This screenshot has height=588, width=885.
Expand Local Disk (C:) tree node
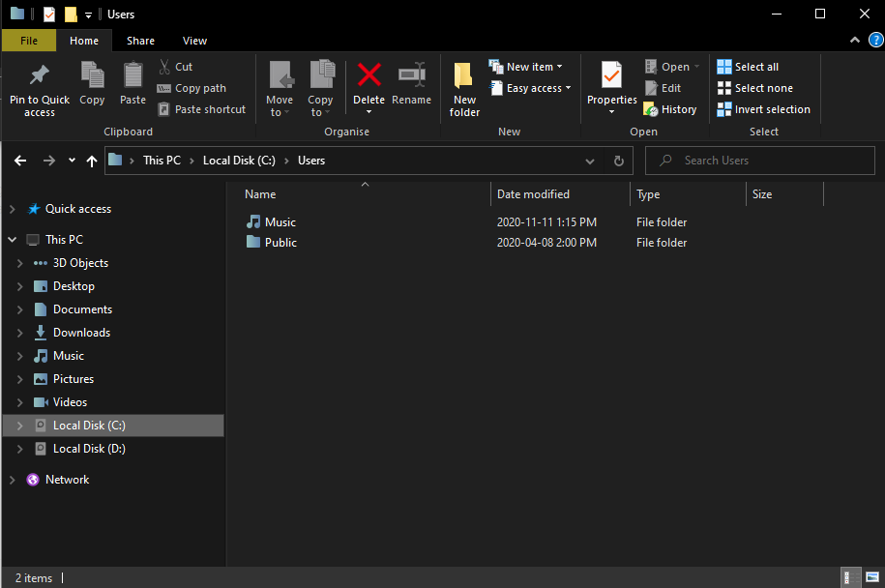[19, 426]
